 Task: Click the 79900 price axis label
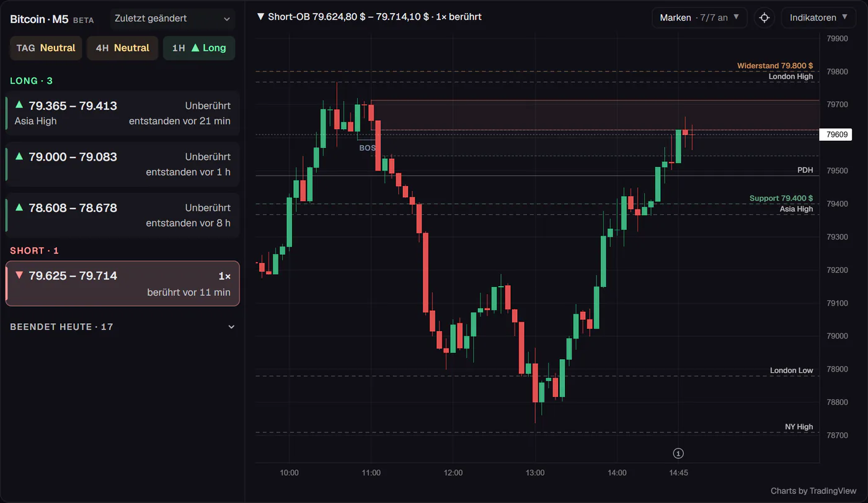pyautogui.click(x=838, y=38)
